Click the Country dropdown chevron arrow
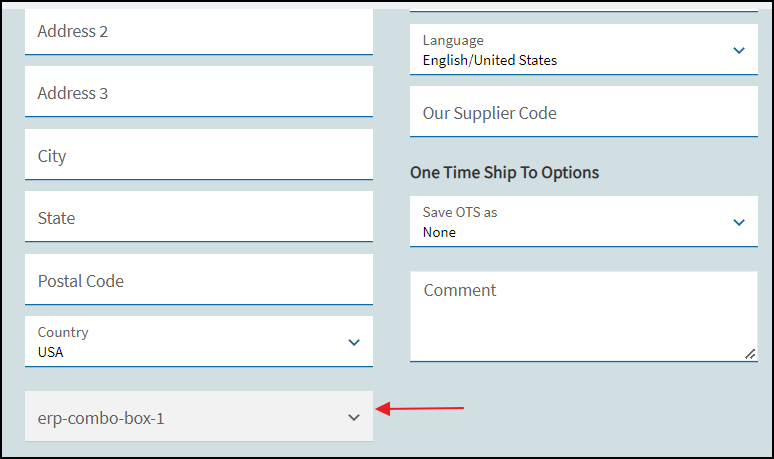This screenshot has height=459, width=774. pyautogui.click(x=353, y=342)
